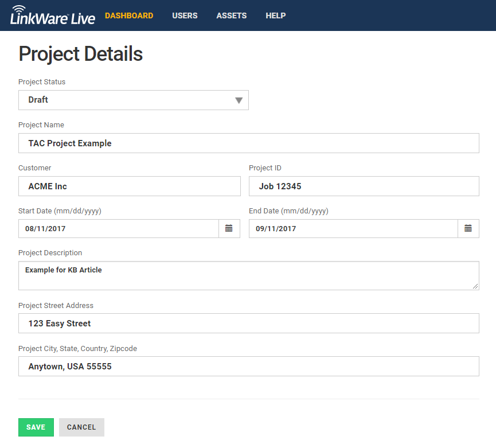Open the Assets menu

pos(232,16)
